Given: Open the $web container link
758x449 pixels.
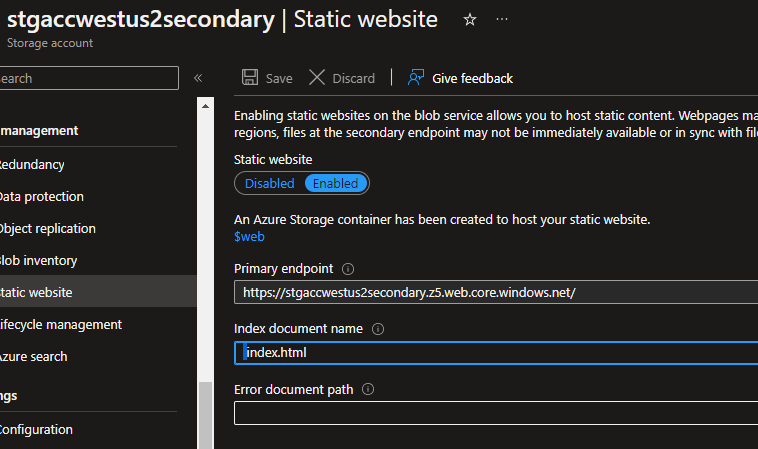Looking at the screenshot, I should point(249,237).
